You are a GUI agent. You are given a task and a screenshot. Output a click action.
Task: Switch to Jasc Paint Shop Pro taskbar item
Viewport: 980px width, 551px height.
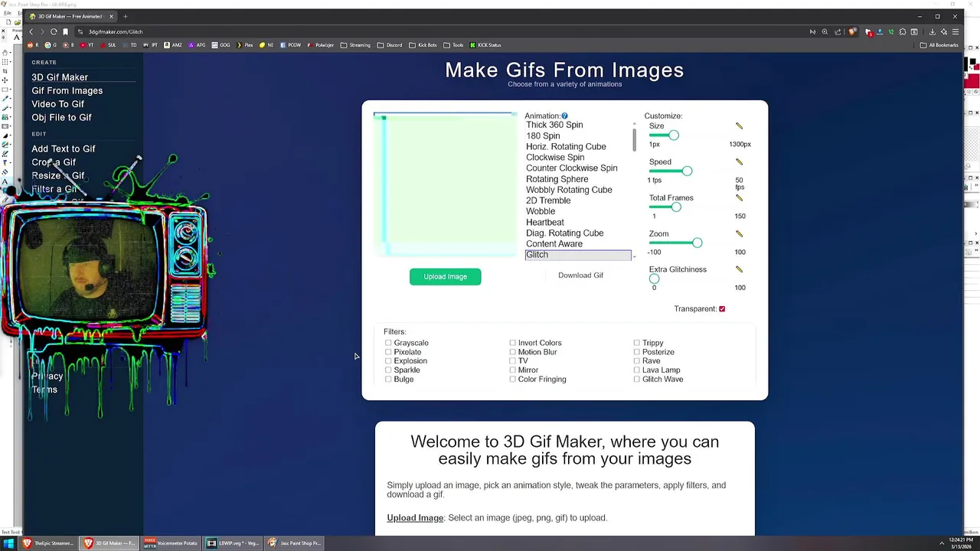click(x=295, y=543)
